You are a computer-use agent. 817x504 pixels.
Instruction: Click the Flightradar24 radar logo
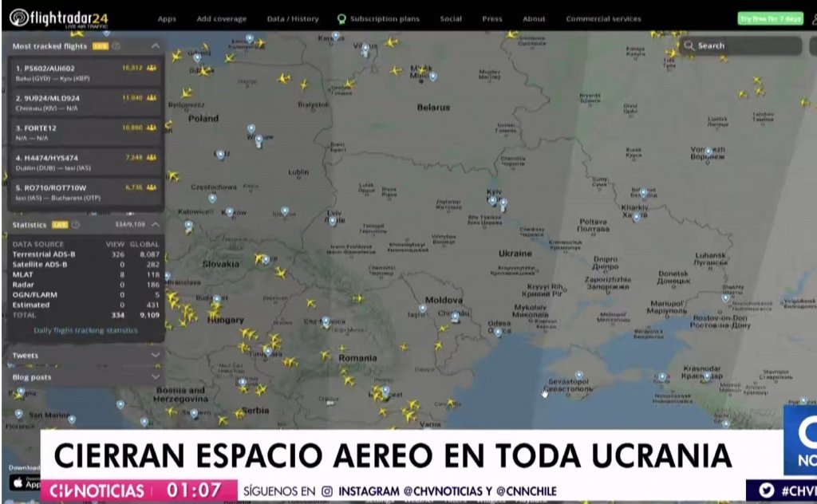pos(19,18)
